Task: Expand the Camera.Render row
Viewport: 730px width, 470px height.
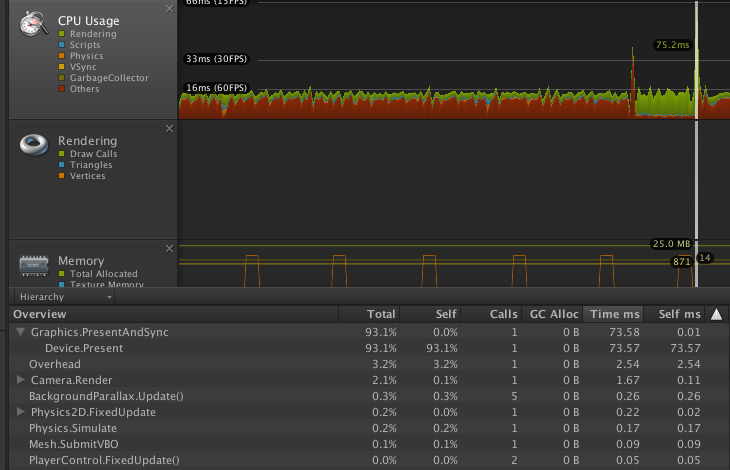Action: (20, 380)
